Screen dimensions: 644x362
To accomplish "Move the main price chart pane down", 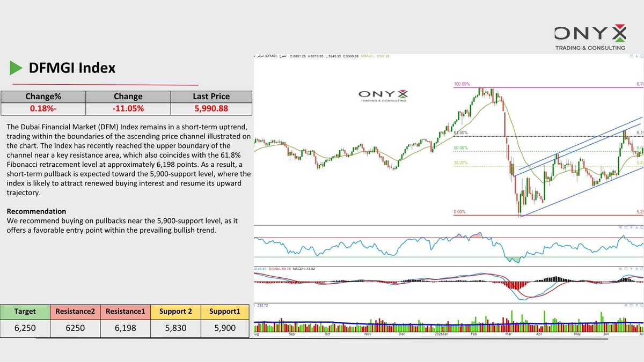I will [x=637, y=56].
